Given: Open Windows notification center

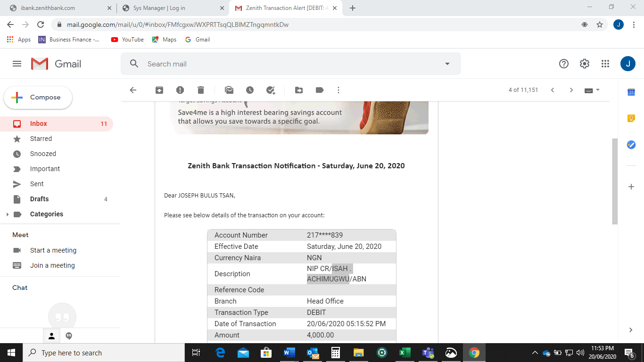Looking at the screenshot, I should [x=629, y=353].
